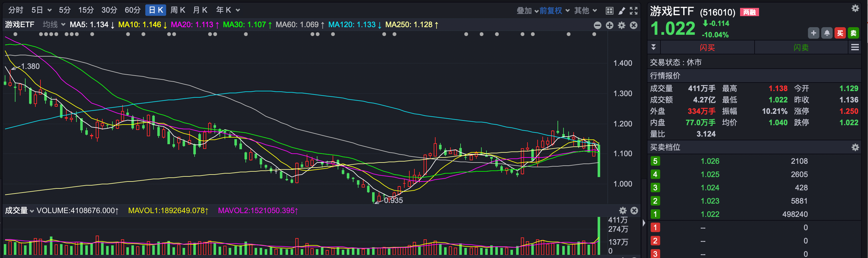Open the 均线 indicator dropdown

click(x=54, y=25)
